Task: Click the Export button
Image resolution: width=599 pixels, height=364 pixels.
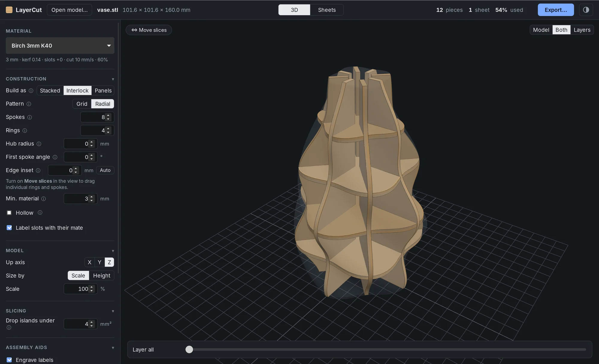Action: (x=556, y=10)
